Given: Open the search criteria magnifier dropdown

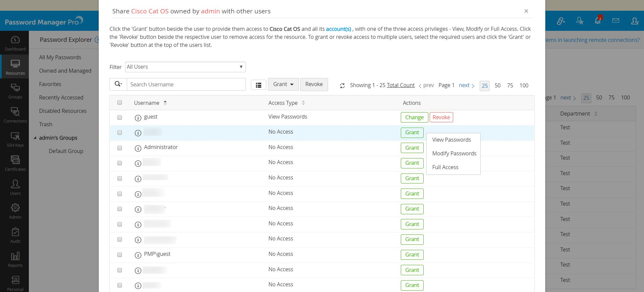Looking at the screenshot, I should (118, 84).
